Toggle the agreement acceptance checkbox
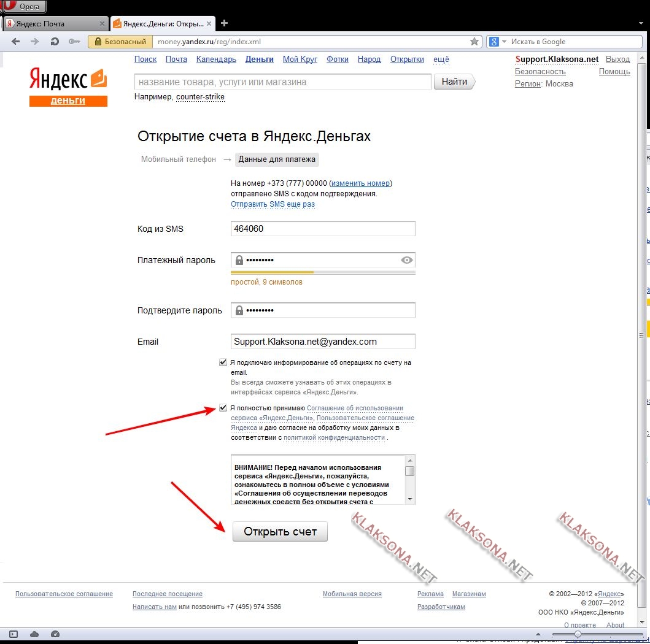 click(x=223, y=408)
